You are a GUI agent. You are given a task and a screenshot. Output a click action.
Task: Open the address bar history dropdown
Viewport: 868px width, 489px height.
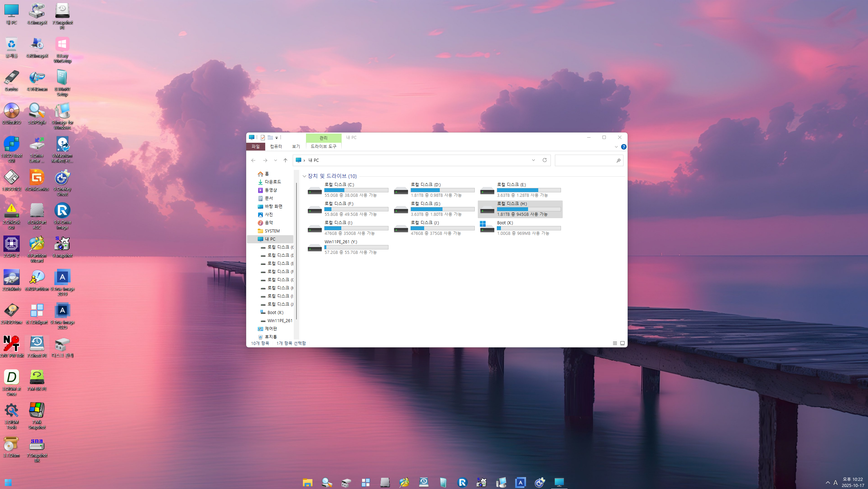tap(534, 160)
